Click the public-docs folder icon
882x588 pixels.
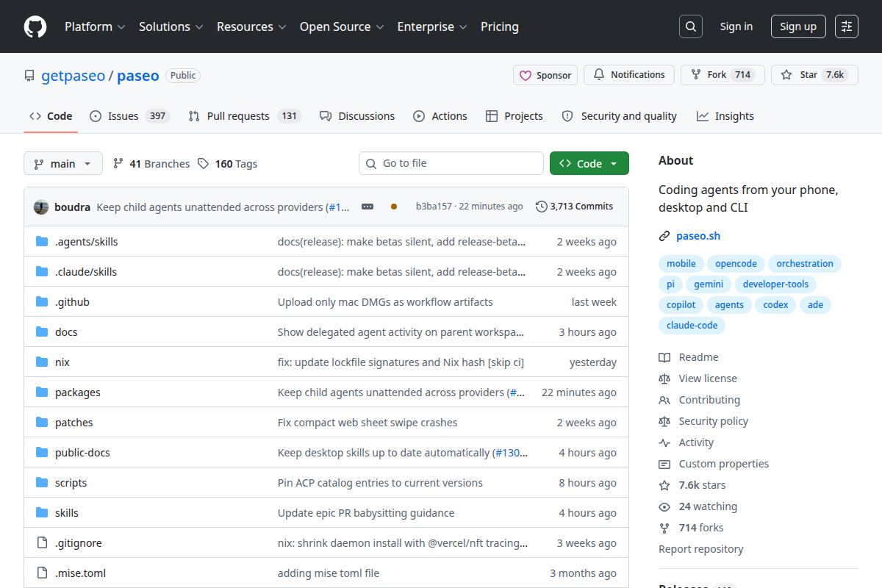tap(42, 453)
